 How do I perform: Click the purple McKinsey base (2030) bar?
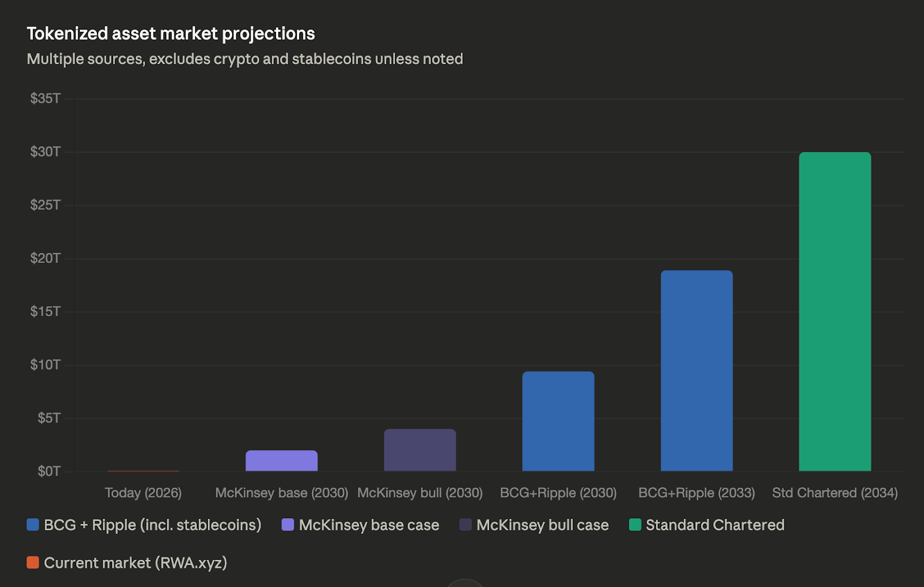coord(281,461)
